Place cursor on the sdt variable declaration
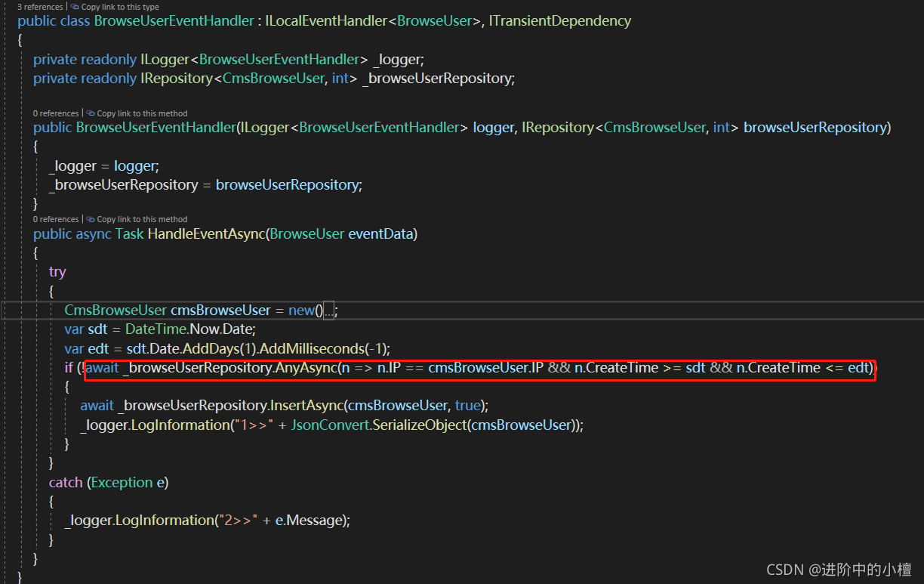Image resolution: width=924 pixels, height=584 pixels. [x=98, y=329]
